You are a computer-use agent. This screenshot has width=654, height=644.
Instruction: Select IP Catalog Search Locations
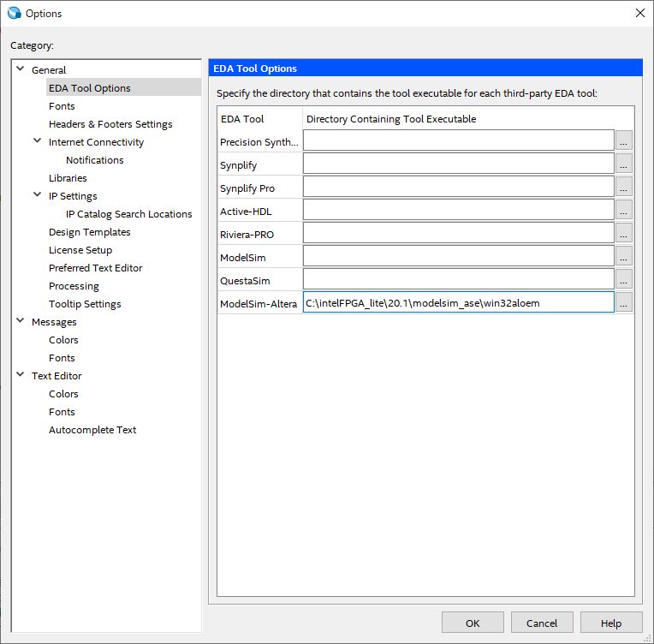point(128,214)
